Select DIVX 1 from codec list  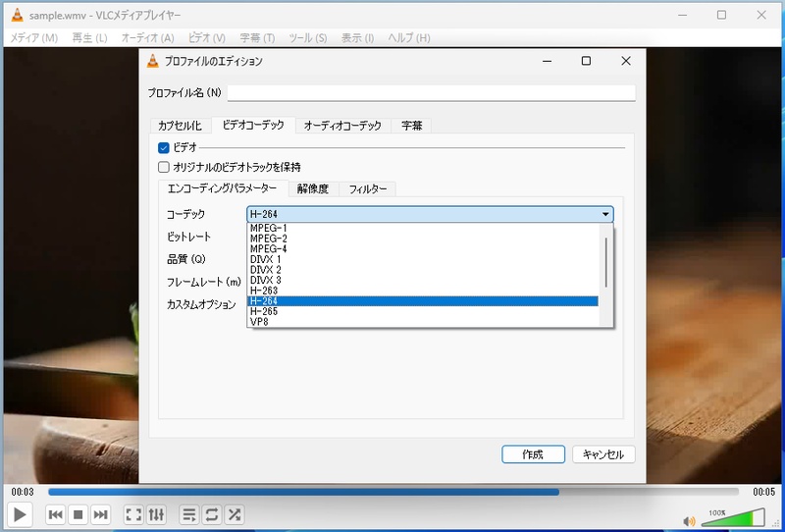tap(423, 259)
